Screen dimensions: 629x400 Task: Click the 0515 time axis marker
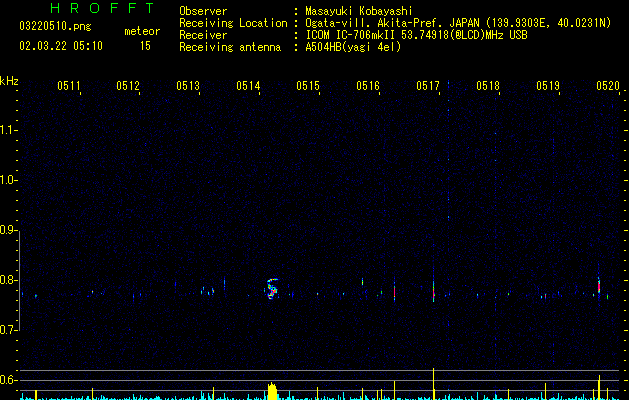308,86
